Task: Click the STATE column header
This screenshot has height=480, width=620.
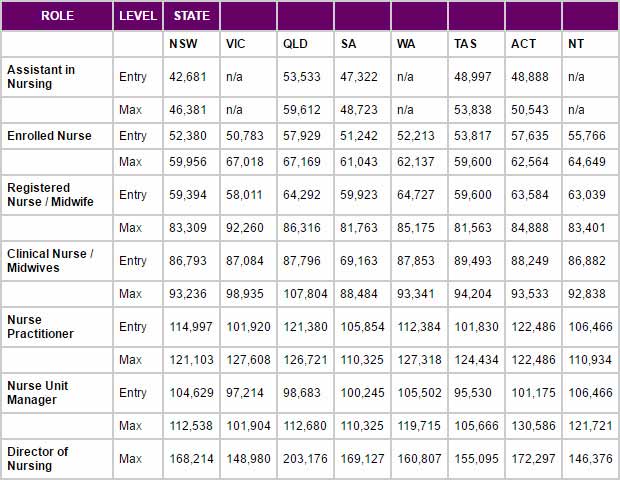Action: click(192, 16)
